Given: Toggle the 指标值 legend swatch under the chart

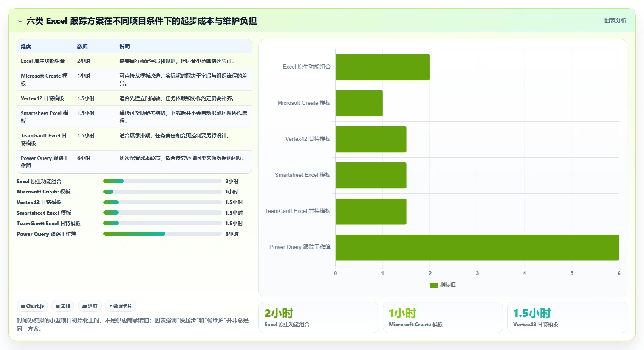Looking at the screenshot, I should [434, 285].
